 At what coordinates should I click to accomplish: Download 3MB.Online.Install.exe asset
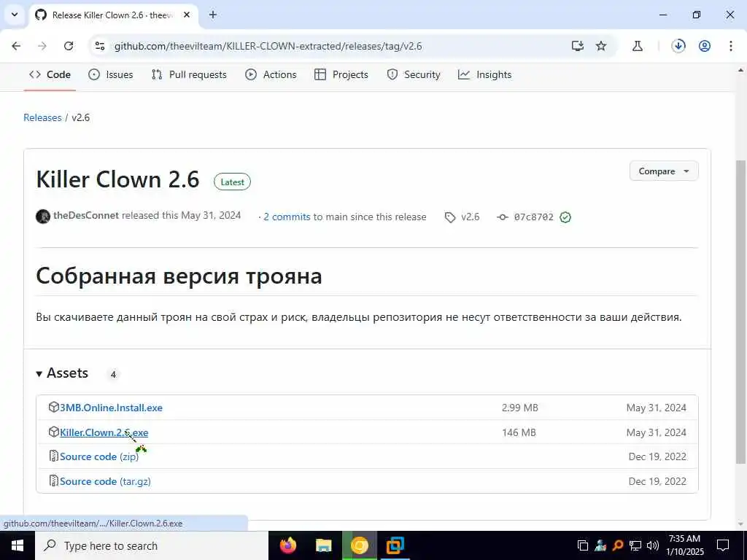pos(111,408)
